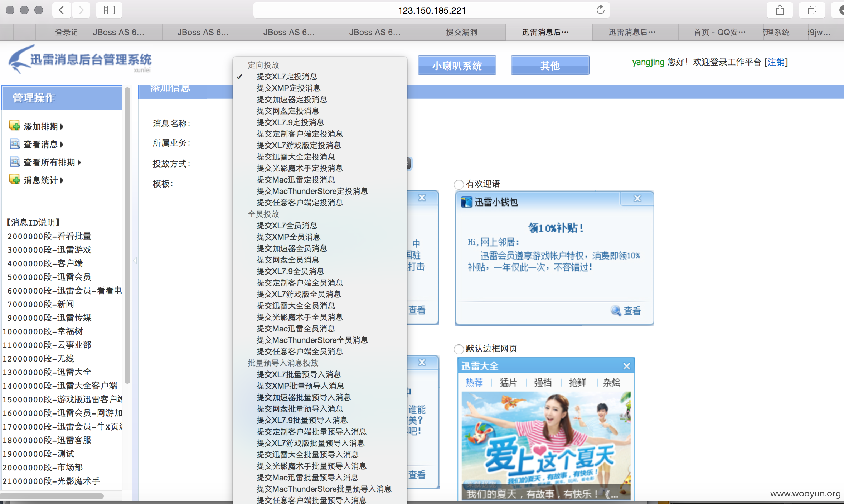
Task: Go back with Safari's back arrow
Action: (62, 10)
